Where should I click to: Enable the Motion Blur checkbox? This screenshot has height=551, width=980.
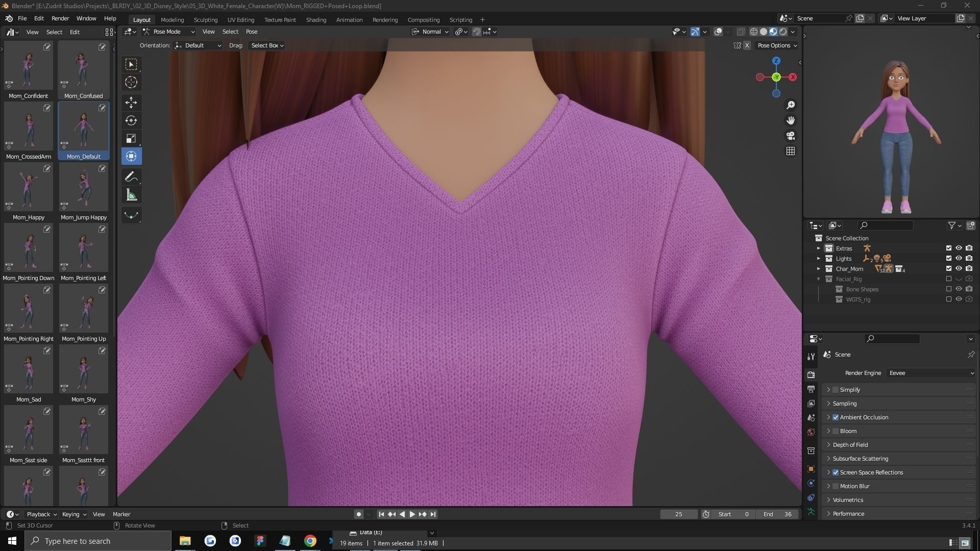[x=836, y=486]
